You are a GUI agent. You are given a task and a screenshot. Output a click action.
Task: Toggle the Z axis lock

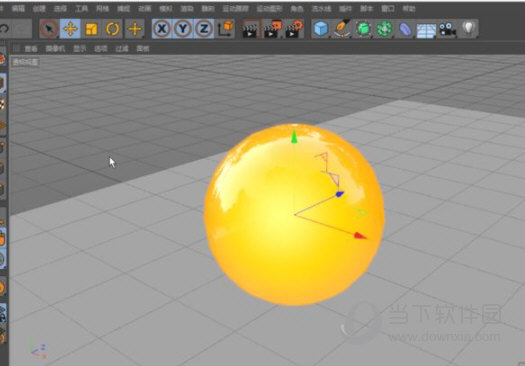[204, 29]
